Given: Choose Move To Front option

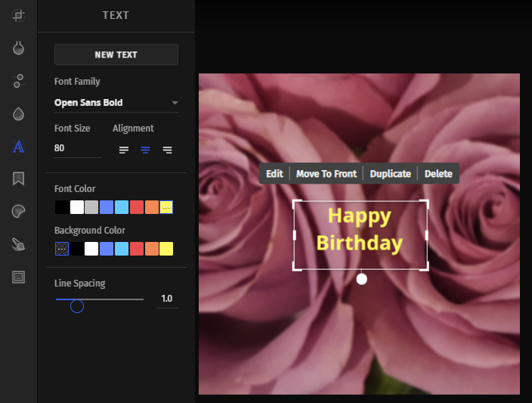Looking at the screenshot, I should (x=326, y=174).
